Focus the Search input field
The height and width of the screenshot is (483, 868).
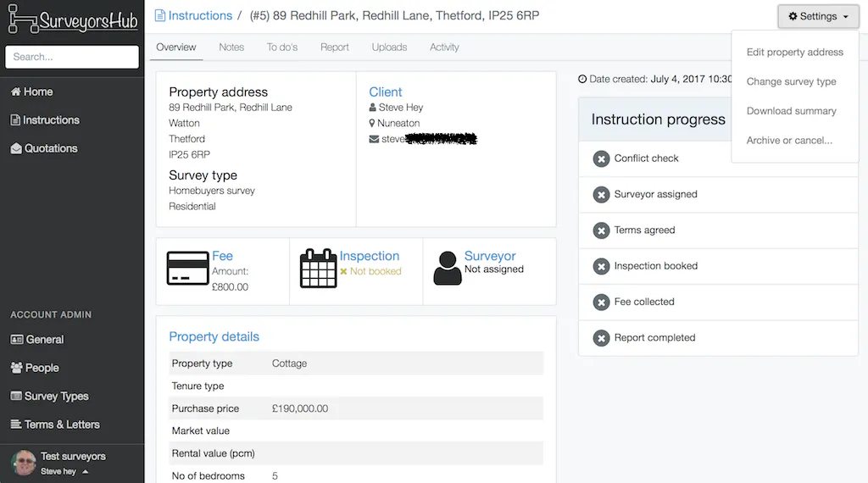(72, 57)
